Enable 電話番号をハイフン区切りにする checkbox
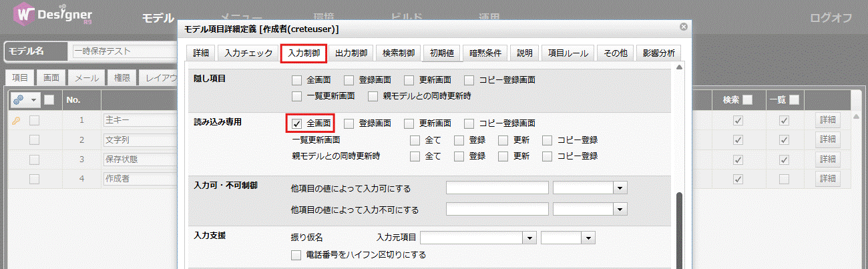 point(297,254)
